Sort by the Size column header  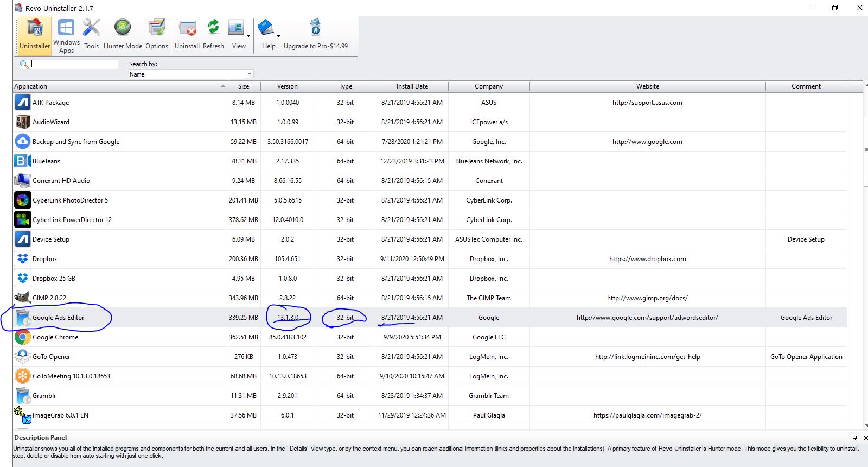[x=244, y=86]
